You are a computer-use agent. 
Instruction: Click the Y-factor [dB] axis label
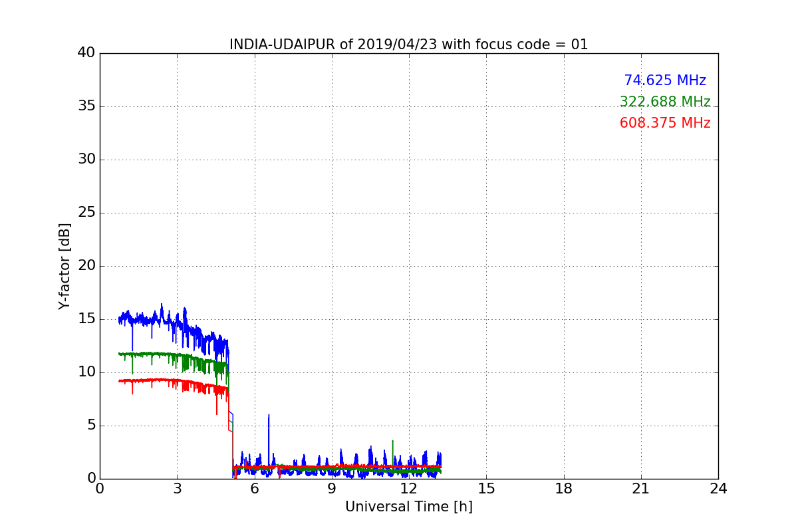[65, 266]
